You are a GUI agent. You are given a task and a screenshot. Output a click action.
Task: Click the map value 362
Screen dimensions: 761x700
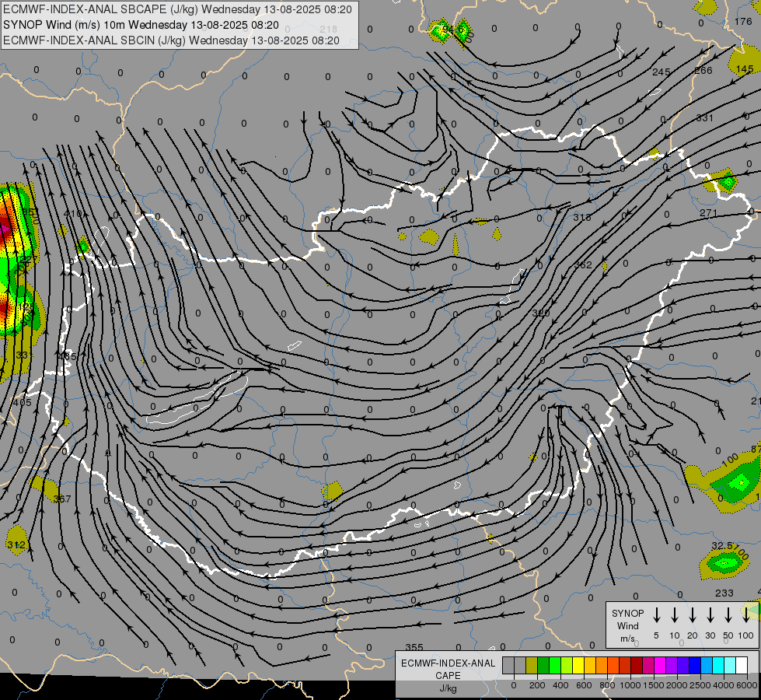click(x=583, y=264)
